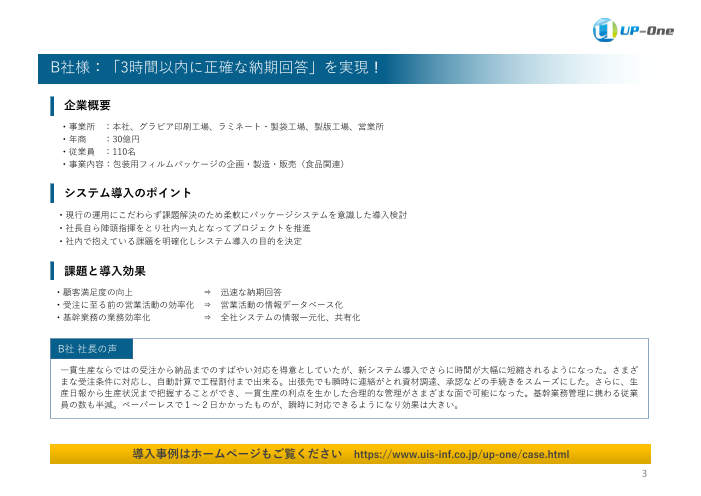This screenshot has height=496, width=701.
Task: Click the bullet starting 現行の運用にこだわらず
Action: pos(233,215)
